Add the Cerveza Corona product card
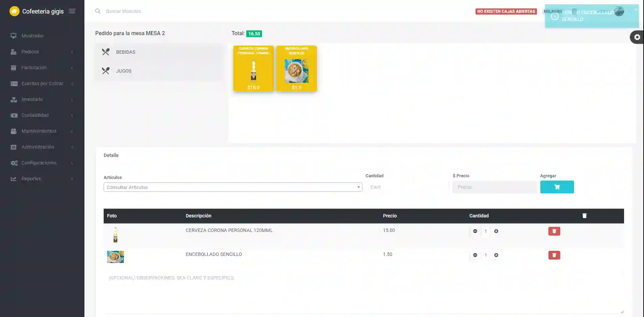644x317 pixels. 253,69
